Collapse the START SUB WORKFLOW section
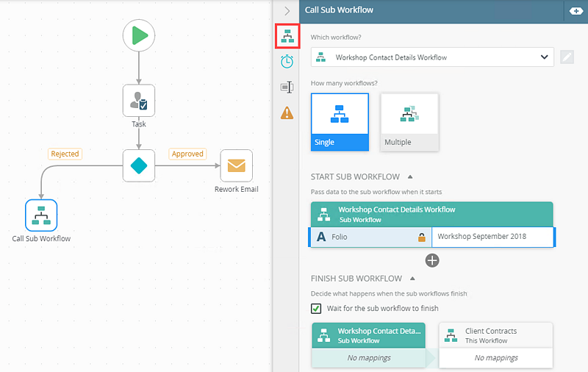 410,176
